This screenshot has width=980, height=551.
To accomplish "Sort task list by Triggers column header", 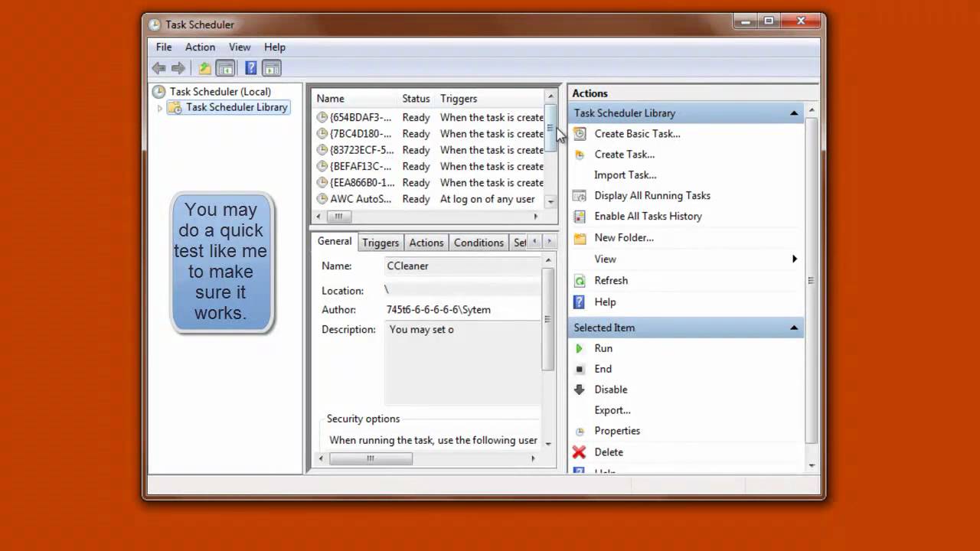I will click(490, 99).
